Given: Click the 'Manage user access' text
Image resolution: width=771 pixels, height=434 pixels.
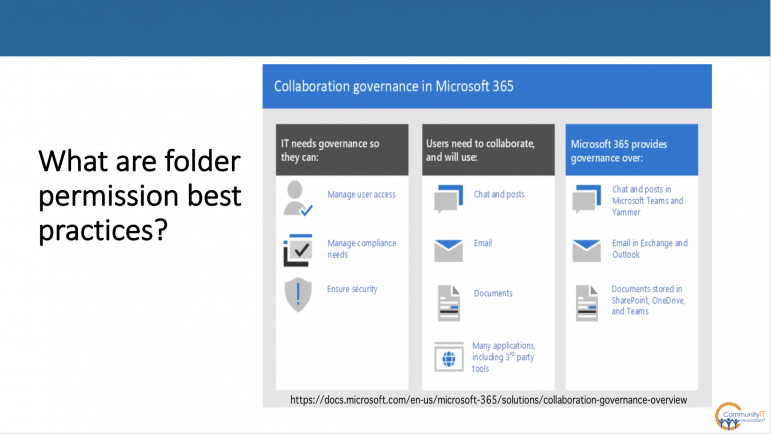Looking at the screenshot, I should [x=361, y=195].
